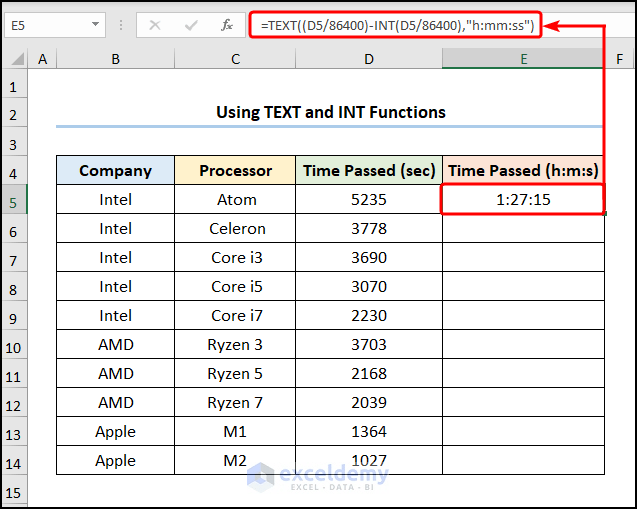The width and height of the screenshot is (637, 509).
Task: Click the 'M2' processor cell
Action: click(x=235, y=460)
